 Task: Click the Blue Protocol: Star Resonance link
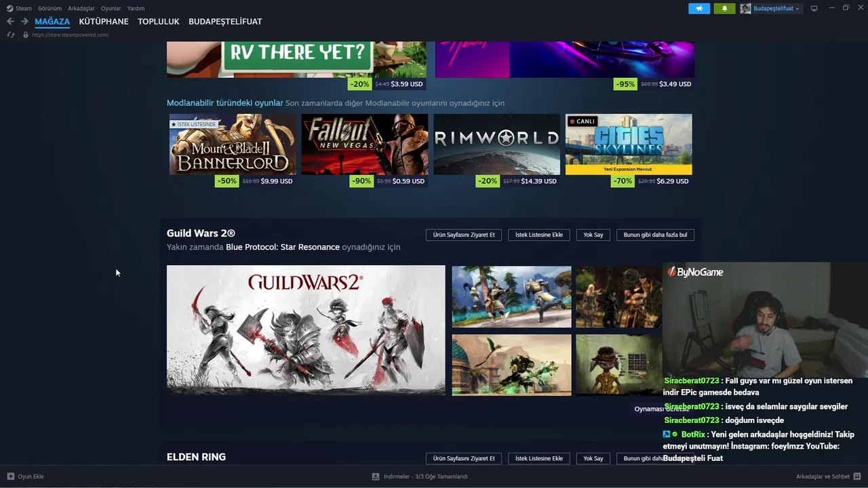click(x=283, y=247)
